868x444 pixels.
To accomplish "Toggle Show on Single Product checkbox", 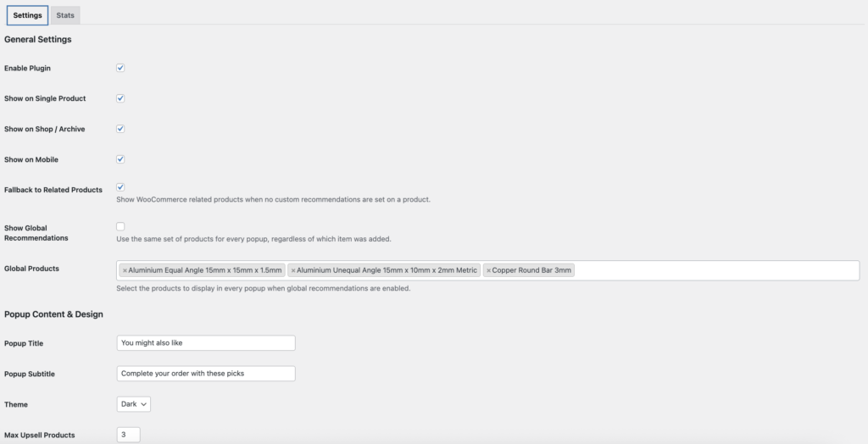I will tap(120, 98).
